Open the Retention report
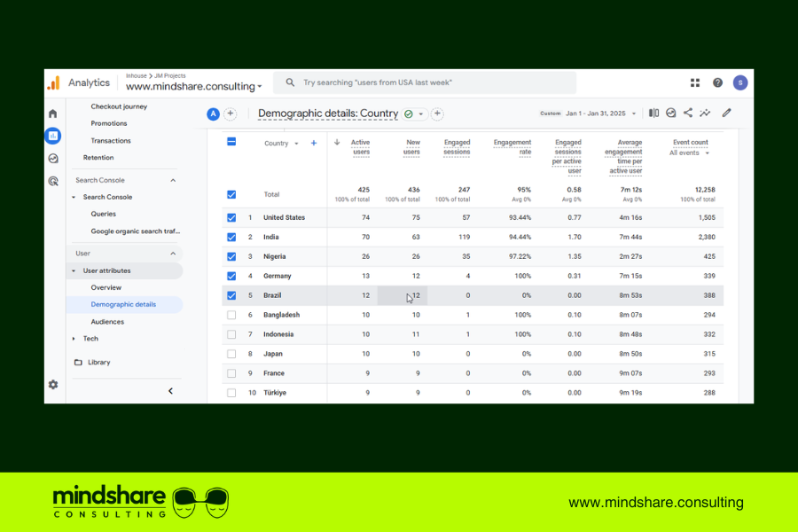 (x=98, y=157)
